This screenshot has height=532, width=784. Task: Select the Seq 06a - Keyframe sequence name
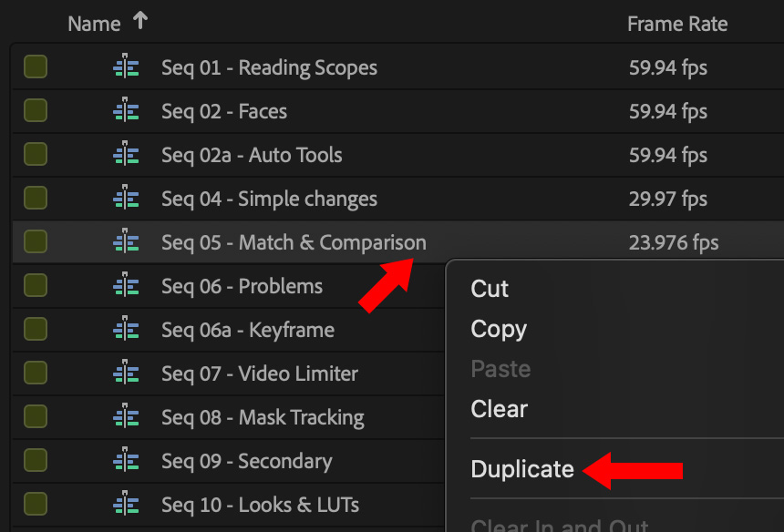pyautogui.click(x=248, y=330)
